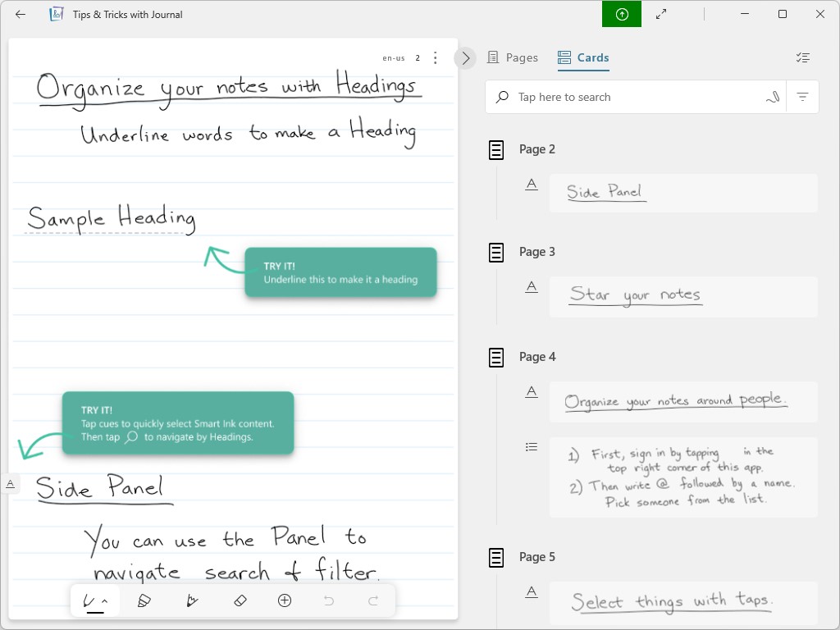Click heading icon beside 'Star your notes' card
Viewport: 840px width, 630px height.
click(531, 287)
